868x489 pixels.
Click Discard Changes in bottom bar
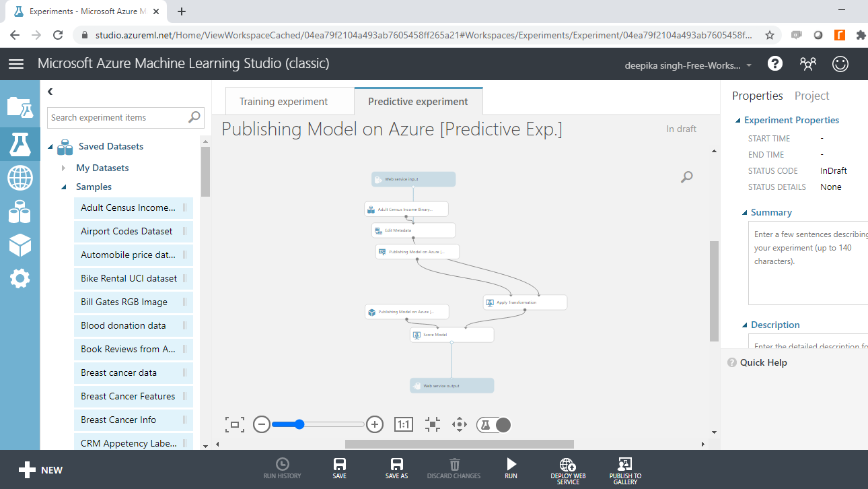[x=454, y=469]
